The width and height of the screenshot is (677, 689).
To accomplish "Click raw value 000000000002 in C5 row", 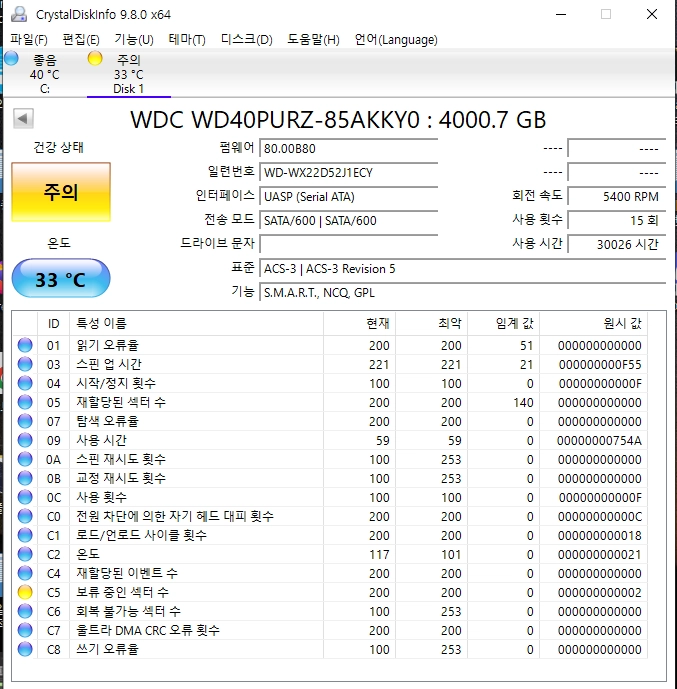I will (x=600, y=593).
